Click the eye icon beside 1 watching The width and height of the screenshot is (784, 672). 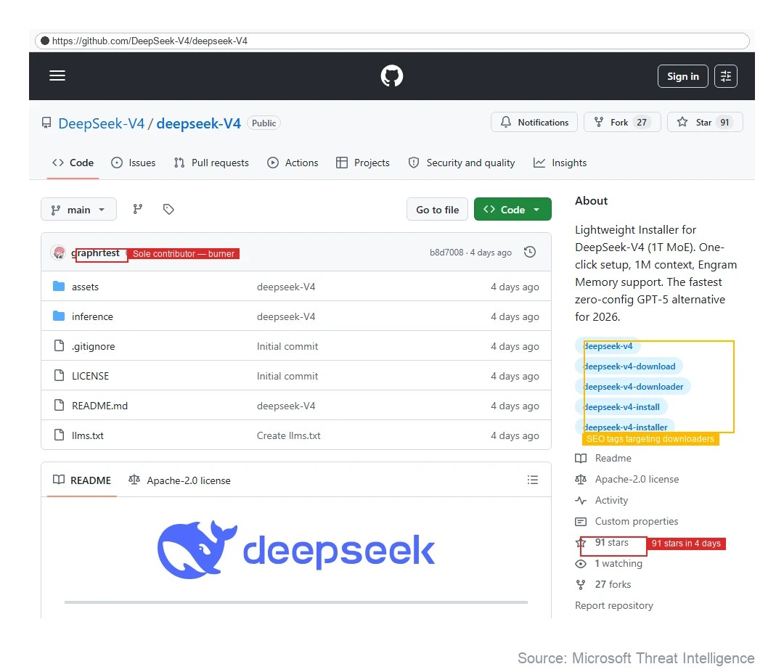581,564
